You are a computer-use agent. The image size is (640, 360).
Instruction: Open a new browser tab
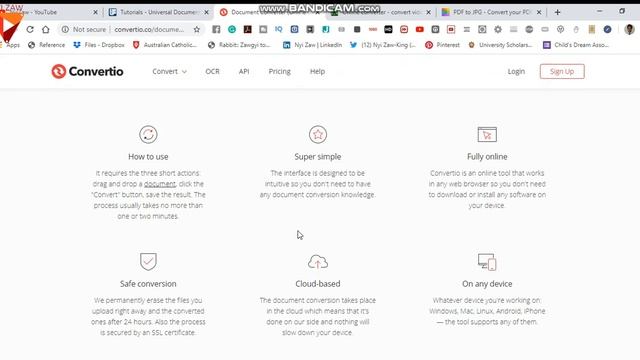click(x=558, y=12)
